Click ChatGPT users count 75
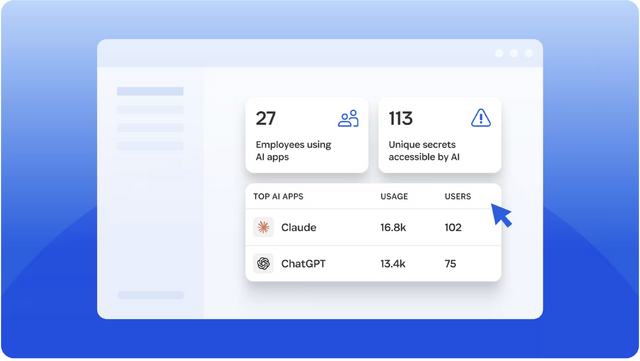Screen dimensions: 640x361 [450, 264]
